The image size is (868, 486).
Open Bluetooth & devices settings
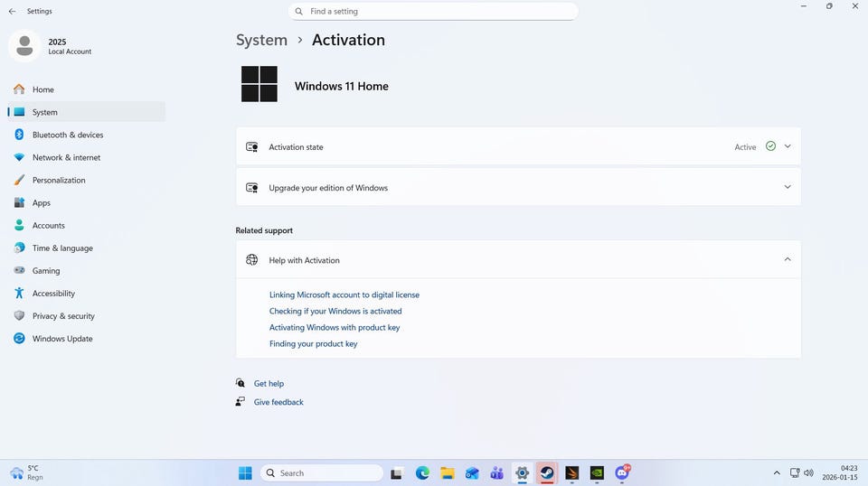[68, 135]
